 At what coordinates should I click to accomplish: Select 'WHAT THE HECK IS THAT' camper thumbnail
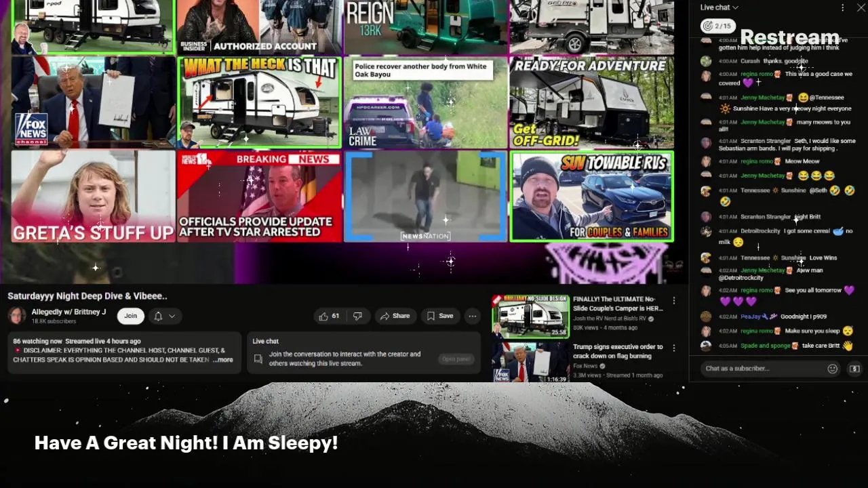259,102
